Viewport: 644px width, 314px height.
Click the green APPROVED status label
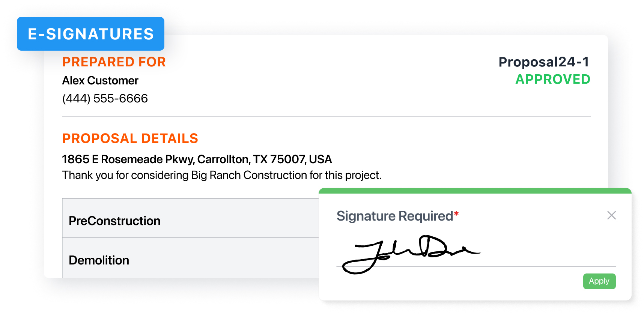pyautogui.click(x=552, y=79)
